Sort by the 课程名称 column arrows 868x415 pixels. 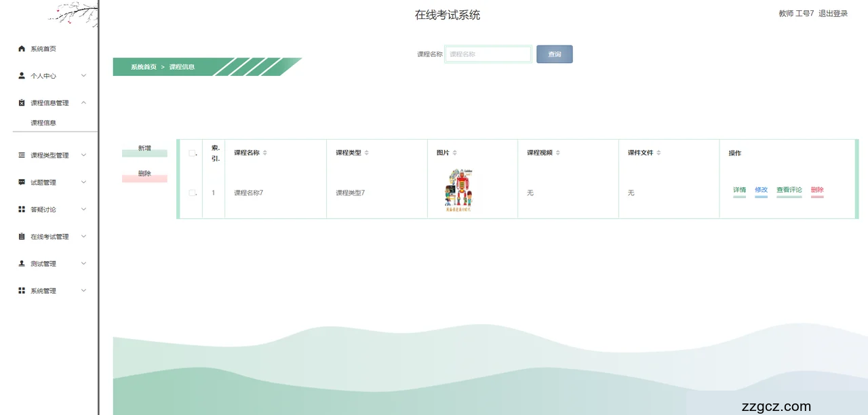[265, 153]
